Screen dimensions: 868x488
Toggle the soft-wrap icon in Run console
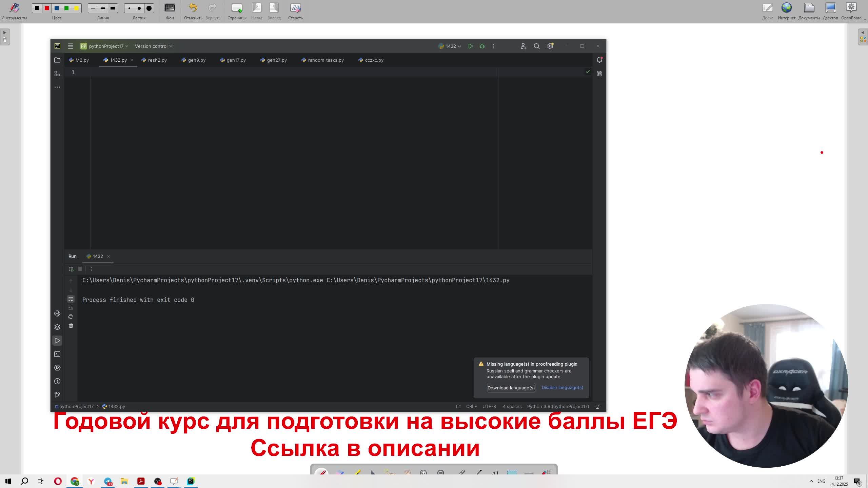click(x=71, y=299)
